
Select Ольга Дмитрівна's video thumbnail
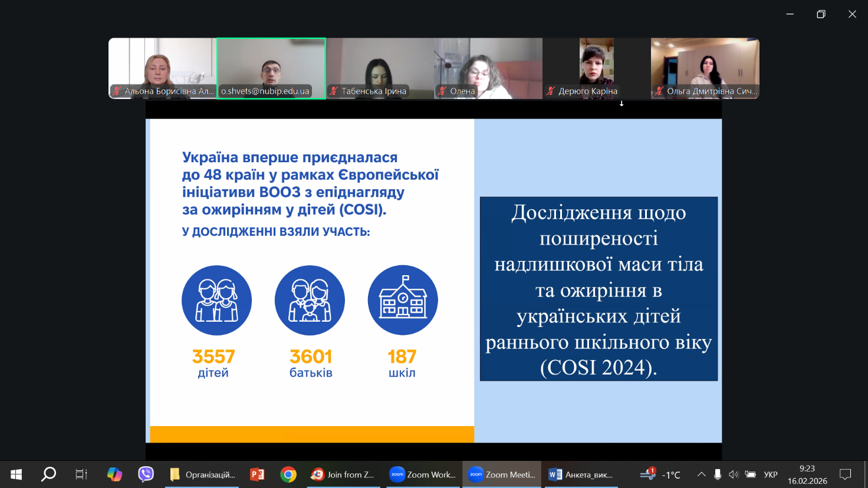click(705, 68)
